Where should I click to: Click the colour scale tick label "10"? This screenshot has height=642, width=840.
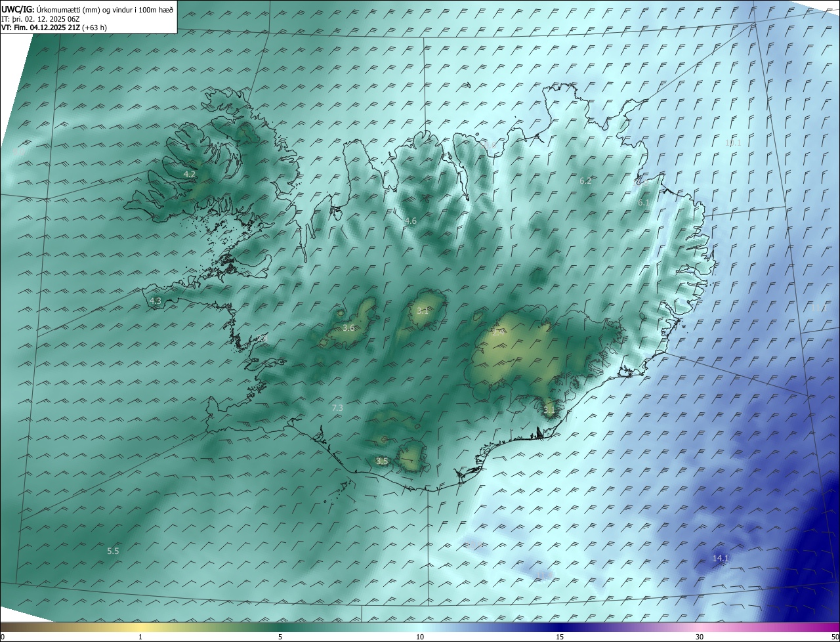[x=420, y=637]
